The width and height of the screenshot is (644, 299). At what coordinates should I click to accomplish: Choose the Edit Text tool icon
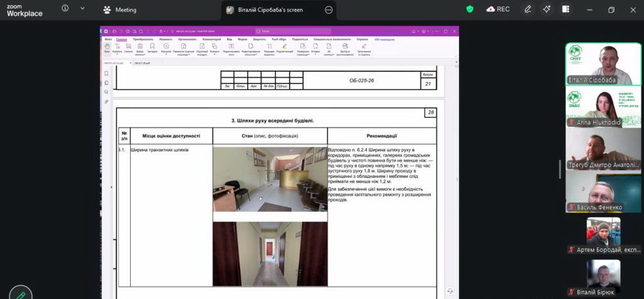[231, 48]
